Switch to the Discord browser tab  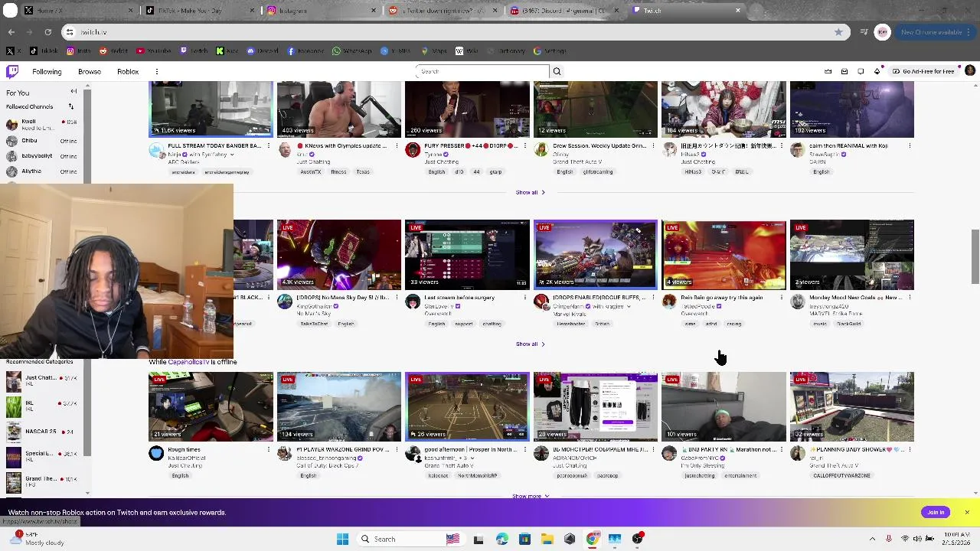tap(565, 11)
